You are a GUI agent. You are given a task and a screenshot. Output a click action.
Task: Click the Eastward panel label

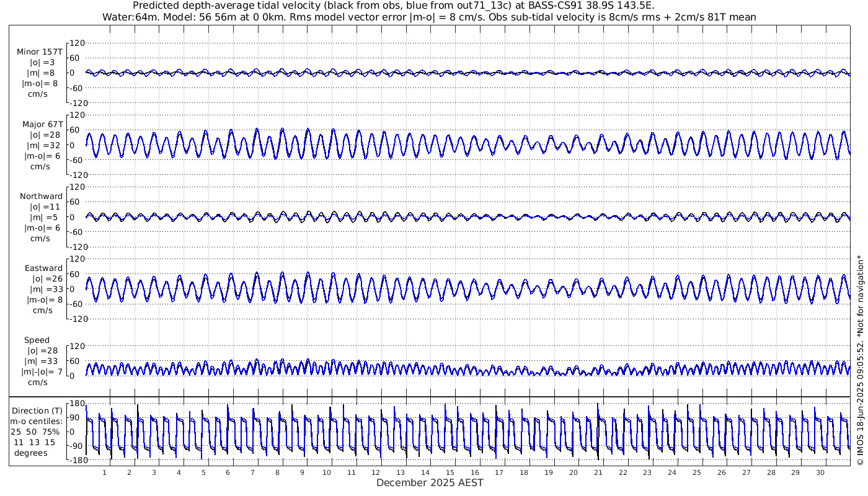[x=43, y=268]
